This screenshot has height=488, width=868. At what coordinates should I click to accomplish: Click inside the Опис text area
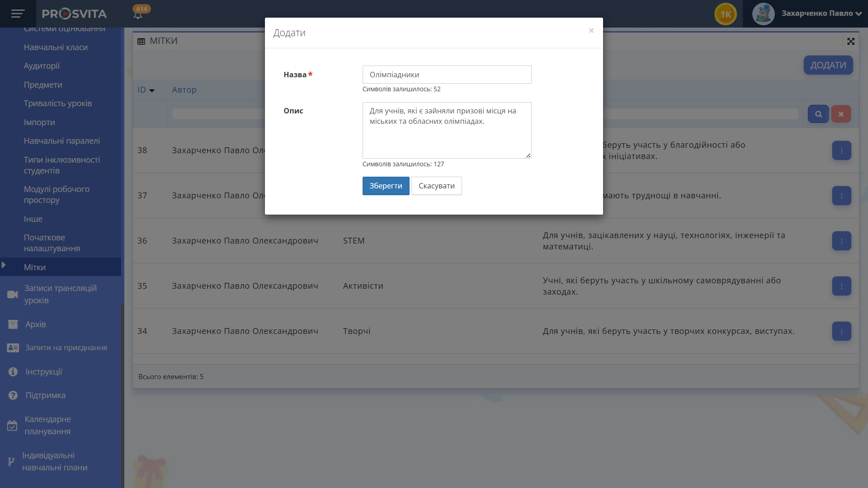pos(447,136)
